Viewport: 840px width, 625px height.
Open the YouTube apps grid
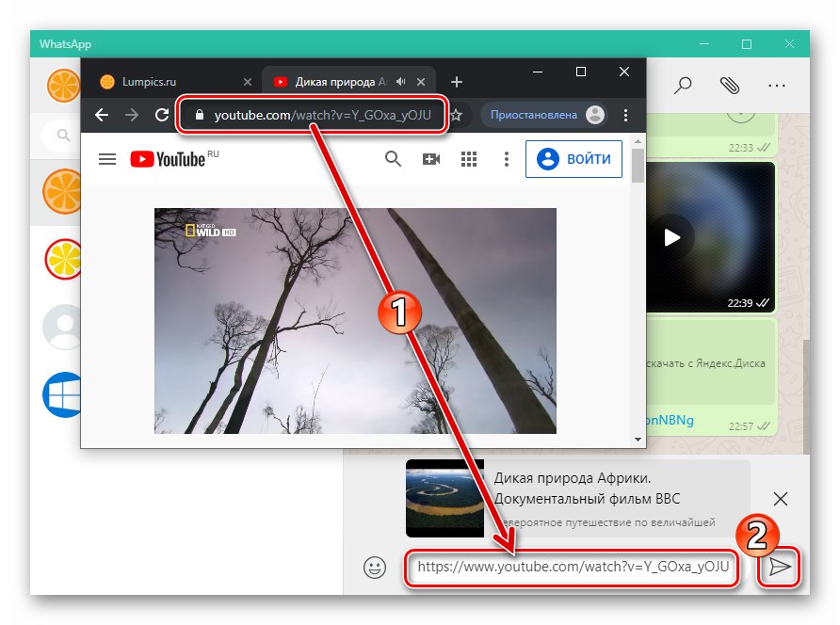[469, 159]
